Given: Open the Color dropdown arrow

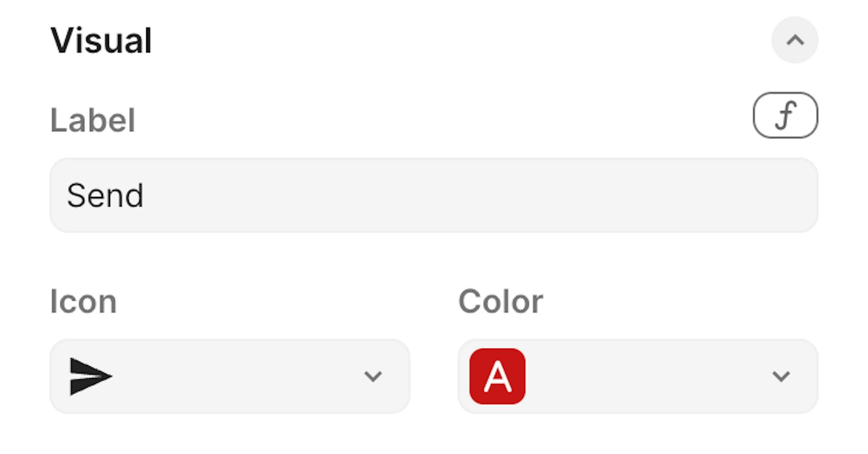Looking at the screenshot, I should pos(781,376).
